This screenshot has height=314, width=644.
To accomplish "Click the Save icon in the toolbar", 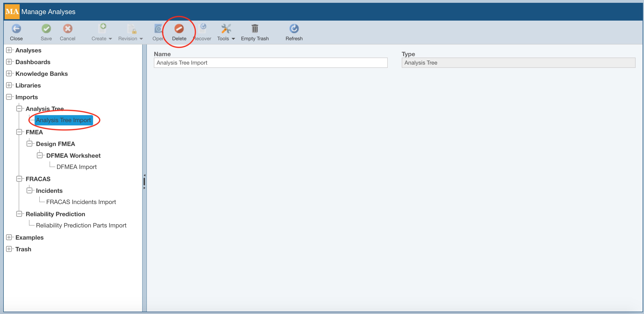I will 46,32.
